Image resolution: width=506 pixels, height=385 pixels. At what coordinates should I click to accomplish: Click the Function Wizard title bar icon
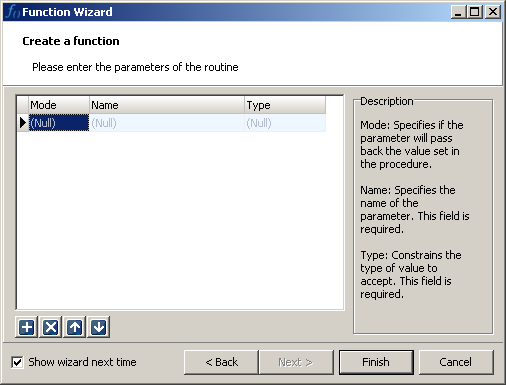point(13,12)
